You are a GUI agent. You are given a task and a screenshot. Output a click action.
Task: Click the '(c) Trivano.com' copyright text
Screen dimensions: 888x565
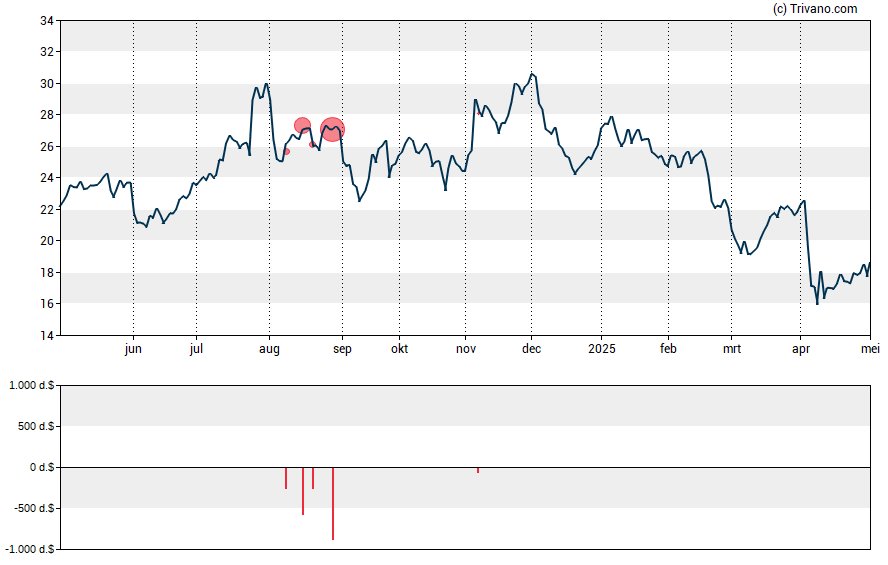point(815,8)
